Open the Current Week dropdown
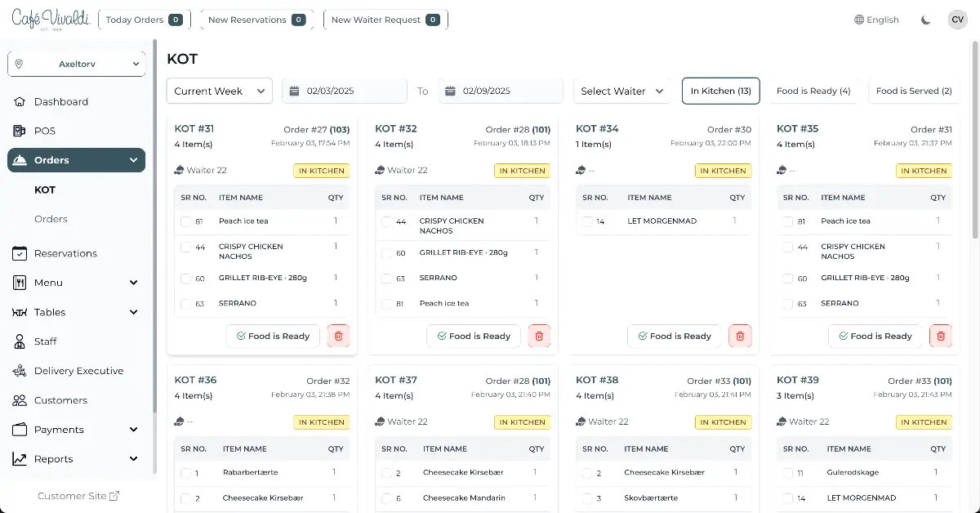 coord(219,91)
